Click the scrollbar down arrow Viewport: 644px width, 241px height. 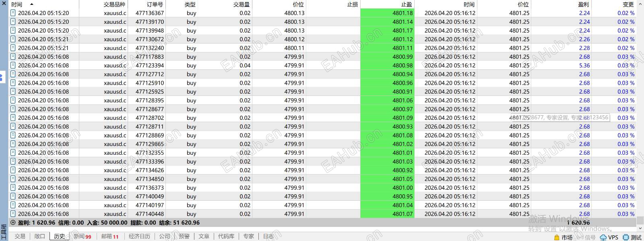tap(640, 228)
